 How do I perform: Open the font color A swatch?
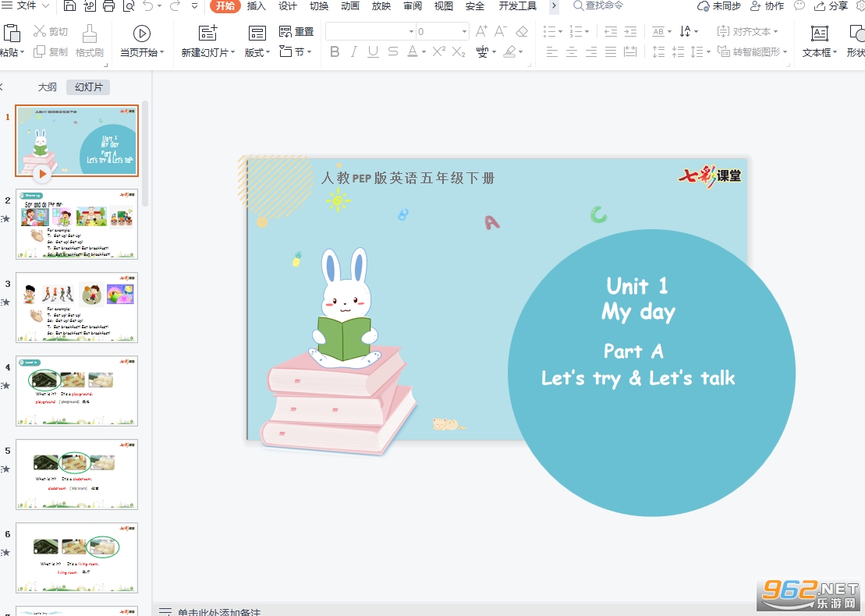tap(412, 51)
